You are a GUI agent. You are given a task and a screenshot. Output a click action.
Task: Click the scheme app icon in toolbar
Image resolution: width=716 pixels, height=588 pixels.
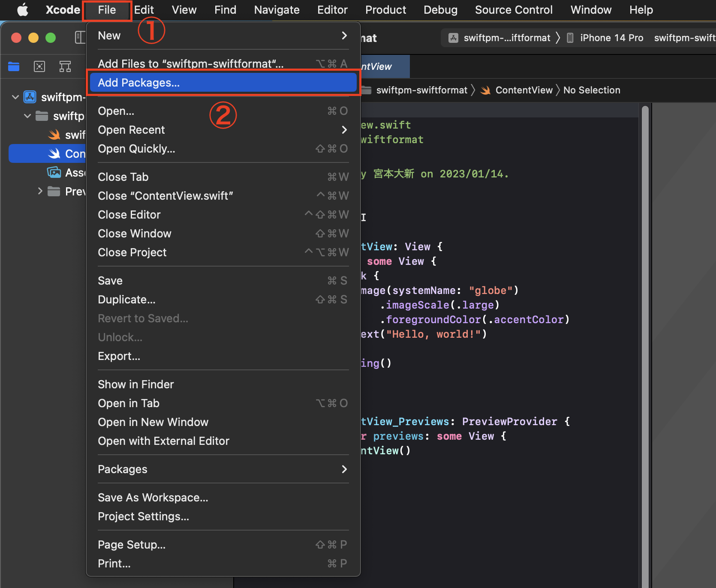click(453, 38)
